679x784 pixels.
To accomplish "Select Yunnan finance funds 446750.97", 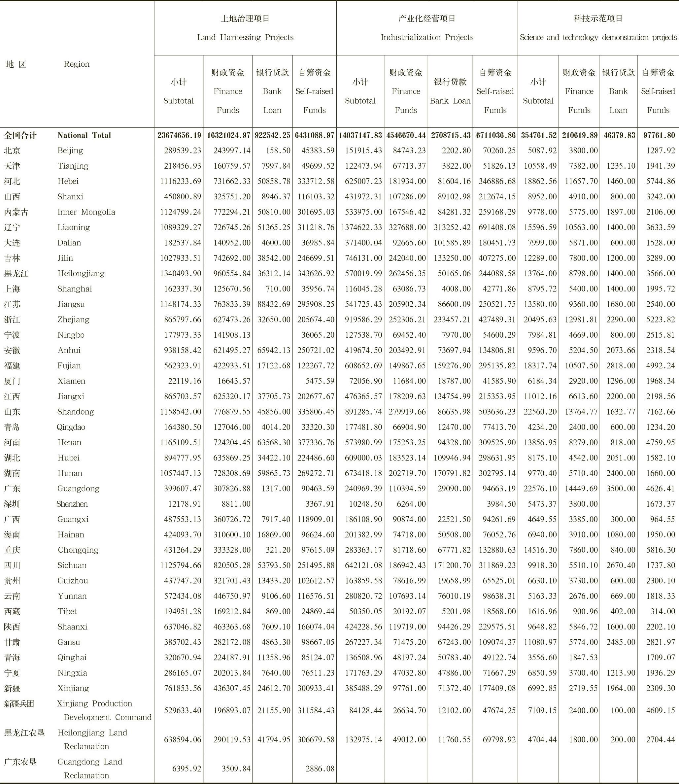I will (232, 597).
